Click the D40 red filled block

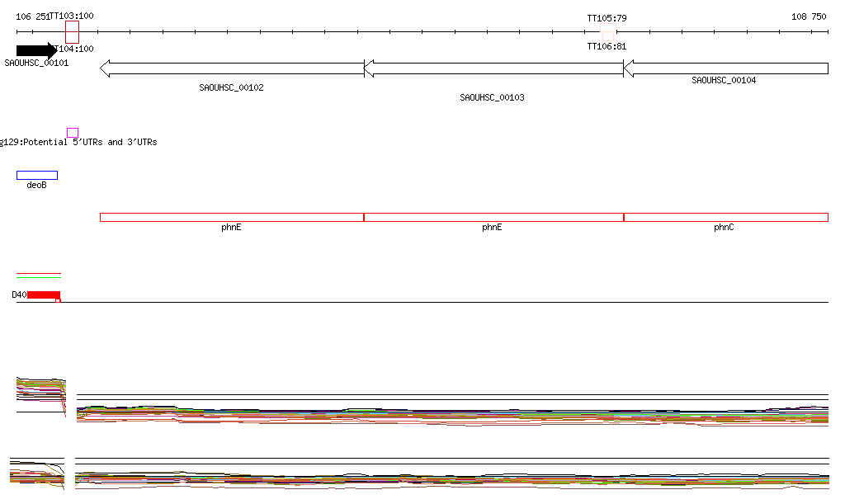click(44, 294)
